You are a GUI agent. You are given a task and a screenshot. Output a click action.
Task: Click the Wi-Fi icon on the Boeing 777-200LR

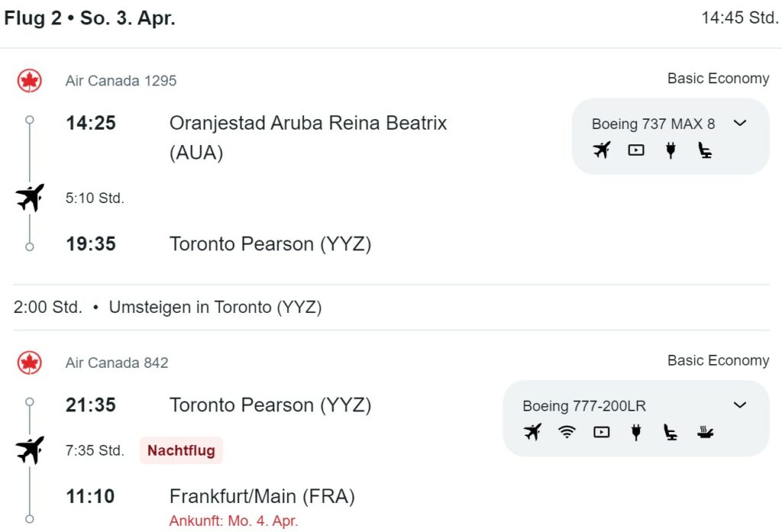(x=567, y=432)
